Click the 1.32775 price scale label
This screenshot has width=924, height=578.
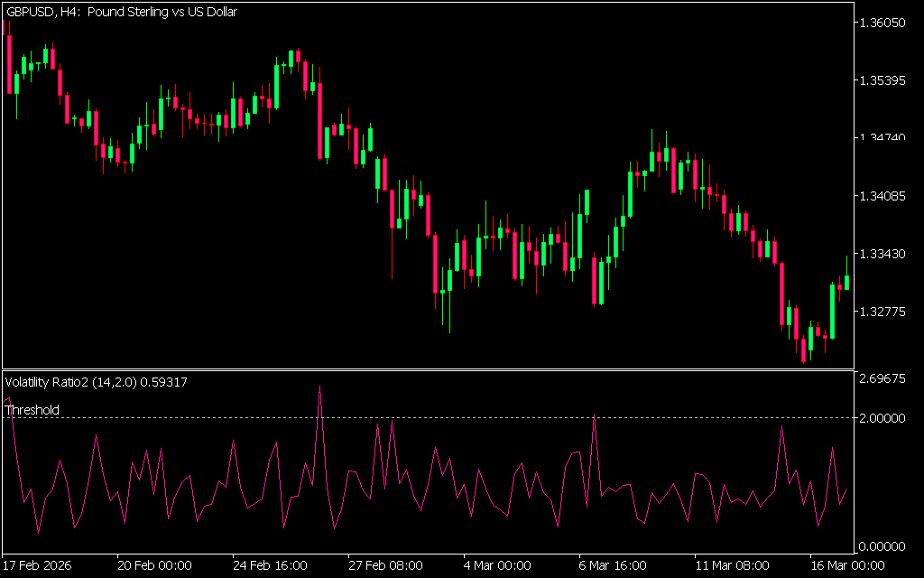point(883,312)
